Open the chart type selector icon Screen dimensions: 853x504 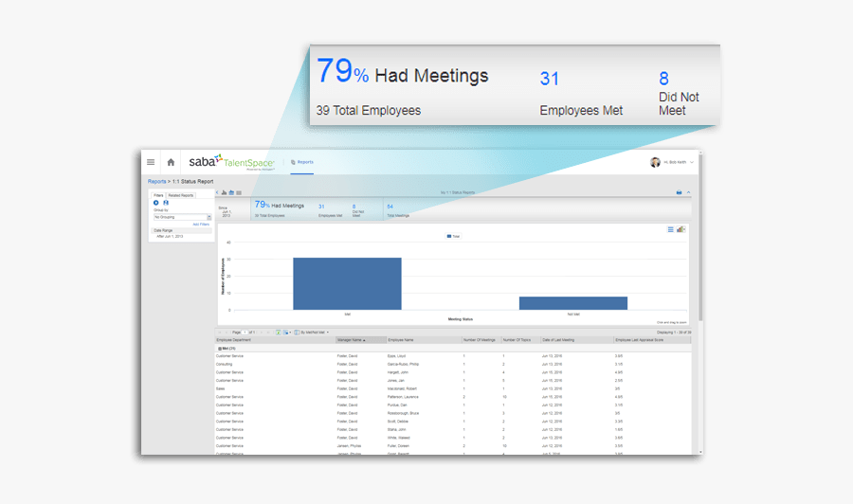click(x=681, y=229)
